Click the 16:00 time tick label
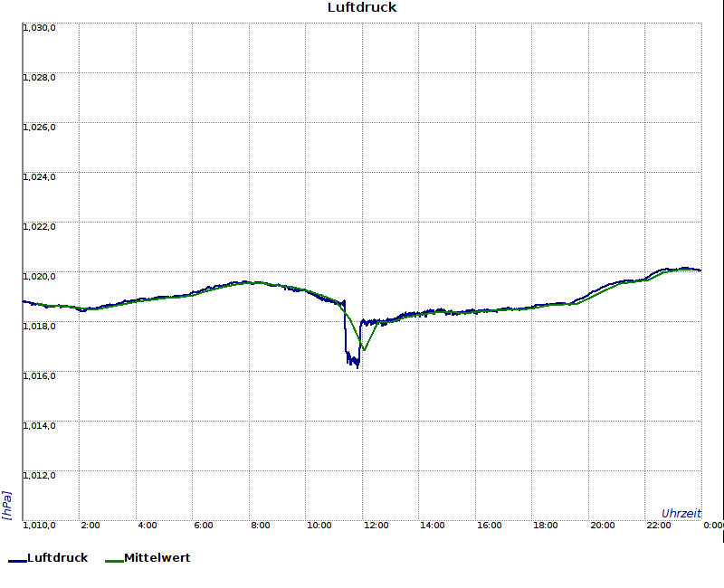The image size is (724, 588). (x=490, y=526)
